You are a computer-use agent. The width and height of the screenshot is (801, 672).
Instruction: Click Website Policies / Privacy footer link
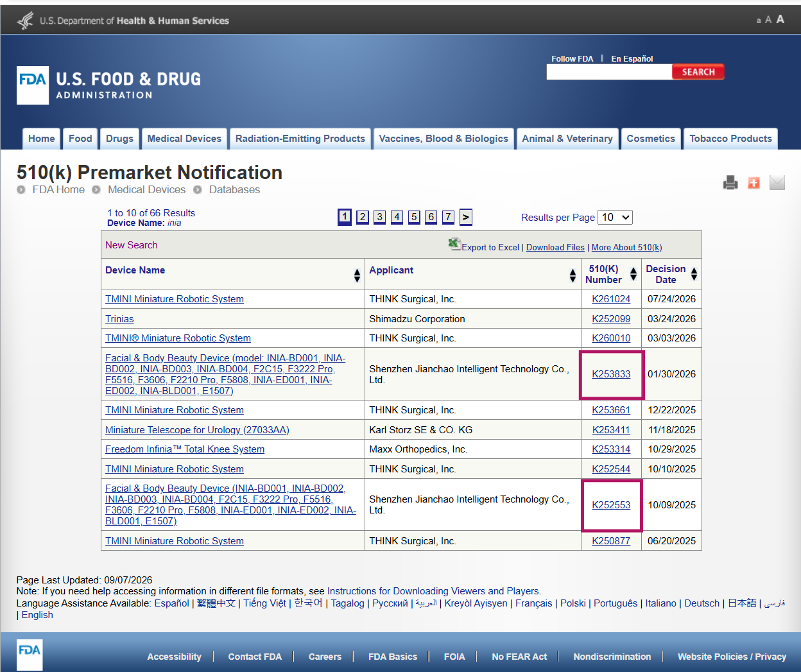[732, 657]
